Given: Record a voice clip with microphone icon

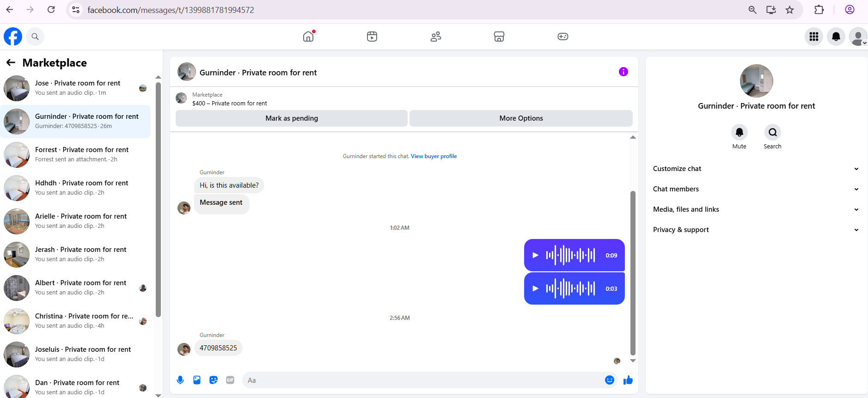Looking at the screenshot, I should [180, 380].
